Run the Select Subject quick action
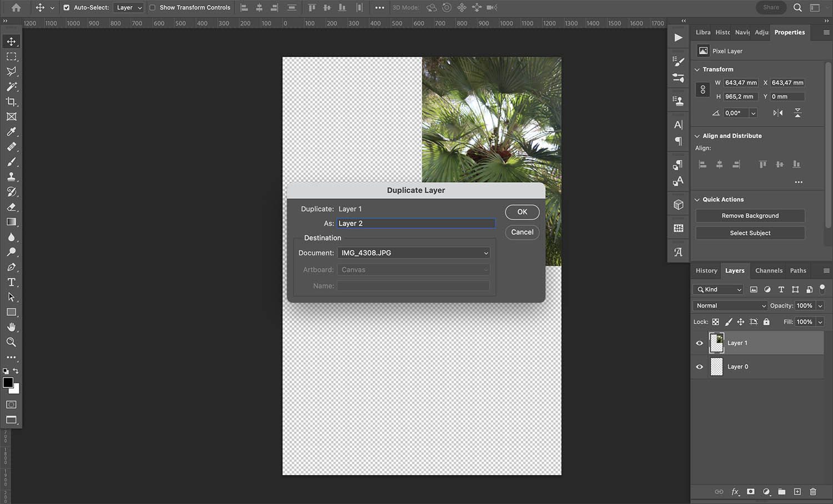 pyautogui.click(x=750, y=233)
